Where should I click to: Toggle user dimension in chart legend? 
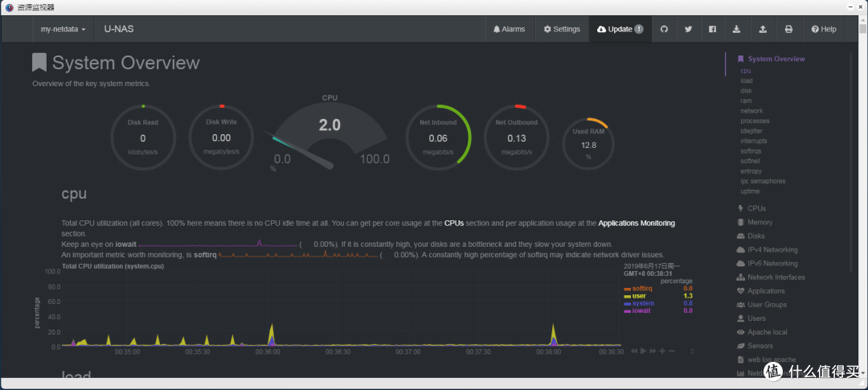coord(638,296)
